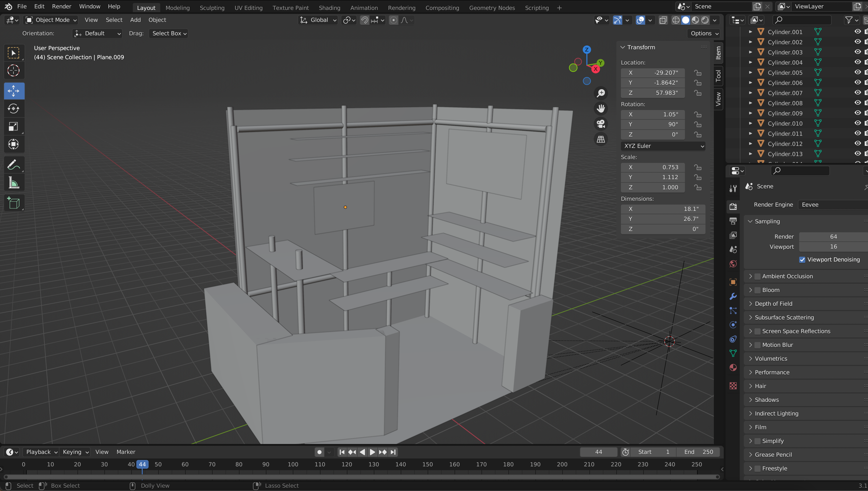The height and width of the screenshot is (491, 868).
Task: Switch to the Shading workspace tab
Action: pos(329,8)
